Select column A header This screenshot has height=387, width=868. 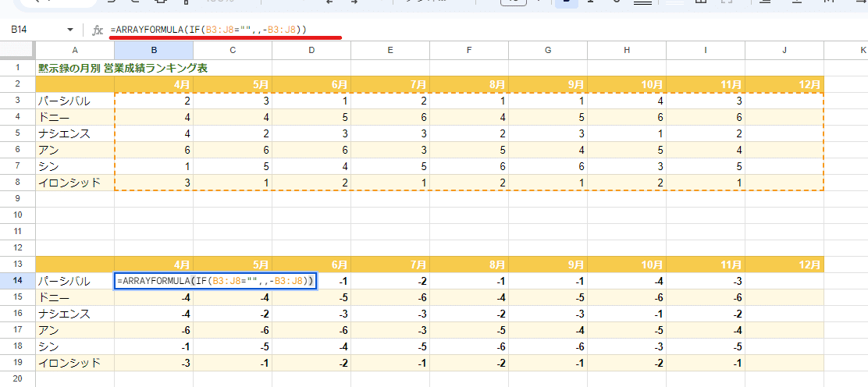pyautogui.click(x=75, y=51)
